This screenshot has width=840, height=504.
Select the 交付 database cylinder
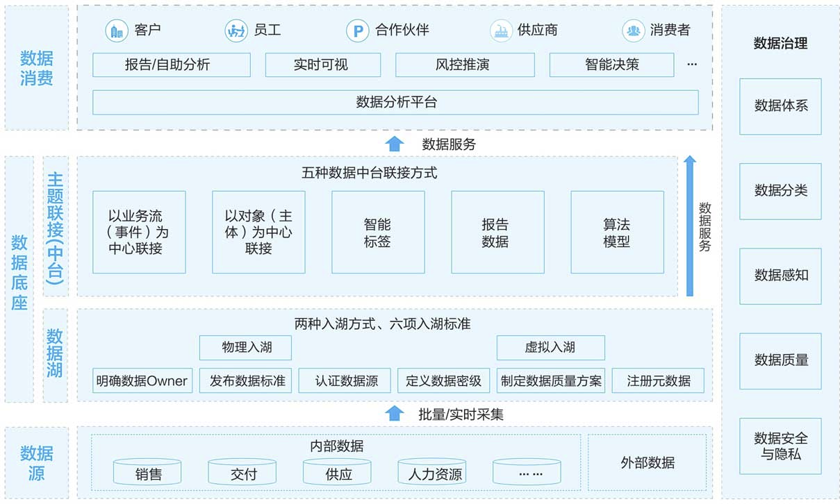[x=242, y=471]
